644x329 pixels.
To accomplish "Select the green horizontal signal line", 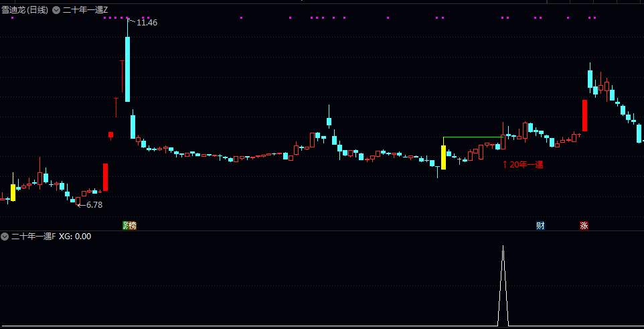I will coord(473,137).
